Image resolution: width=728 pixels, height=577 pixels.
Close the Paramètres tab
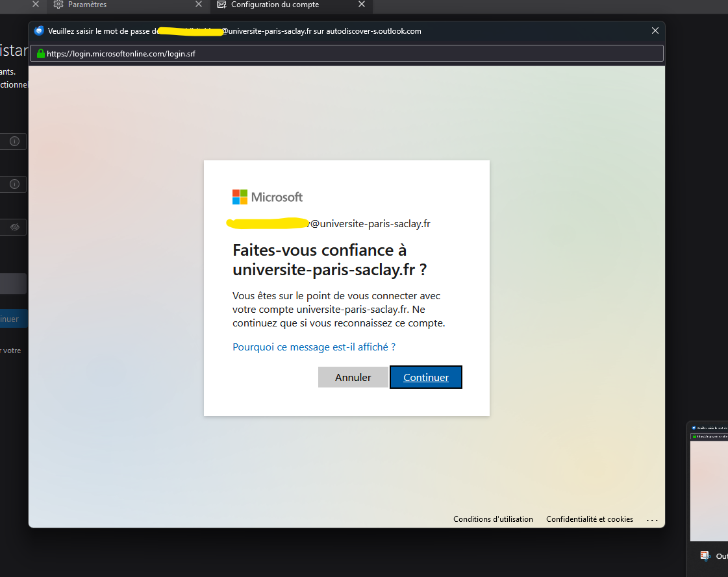[199, 4]
